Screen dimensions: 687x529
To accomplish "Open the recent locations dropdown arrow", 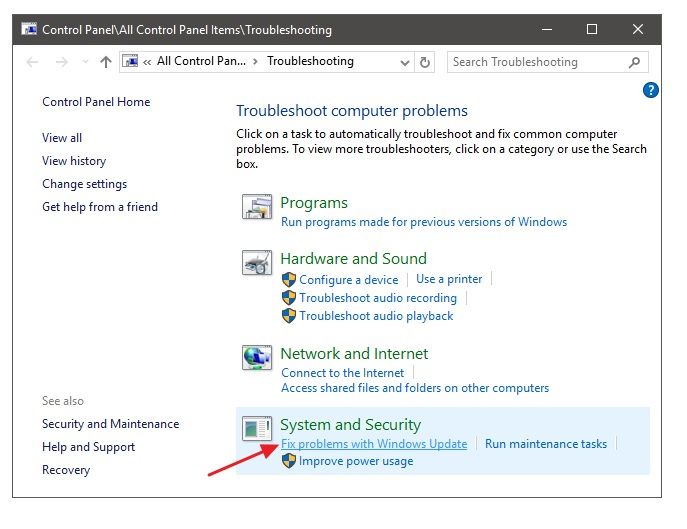I will coord(83,62).
